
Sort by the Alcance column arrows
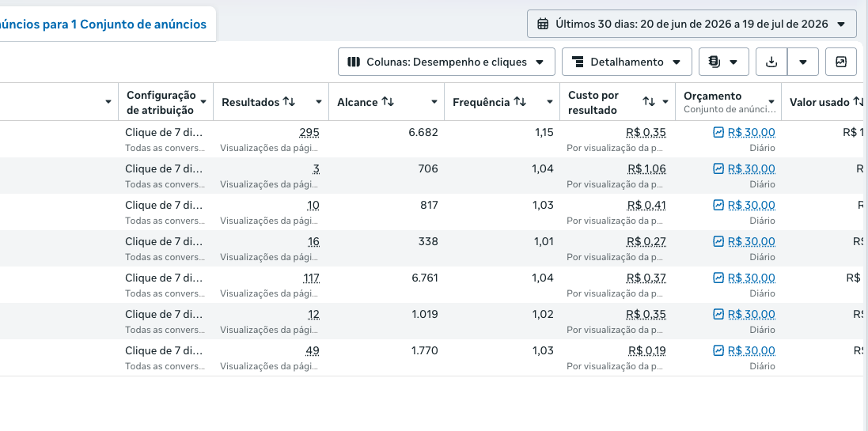coord(388,102)
